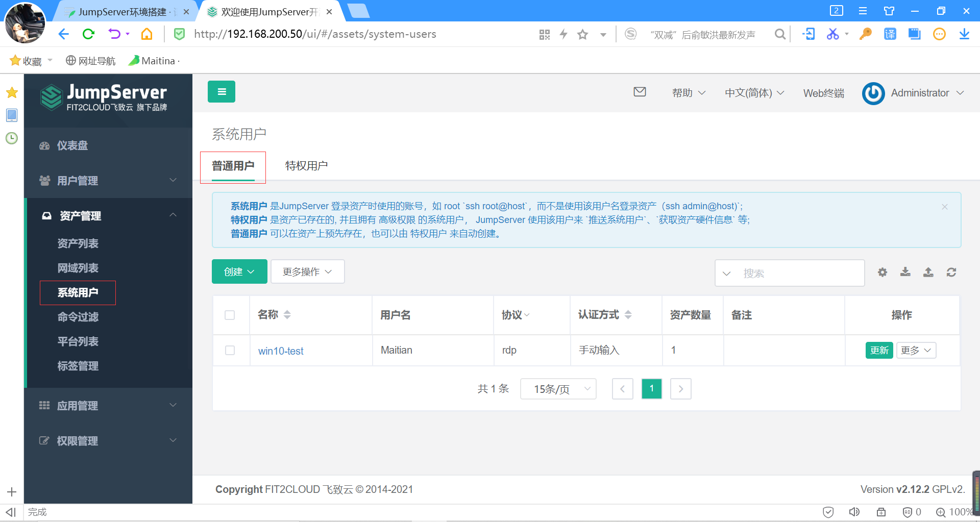Expand 权限管理 sidebar section
The width and height of the screenshot is (980, 522).
(x=108, y=441)
